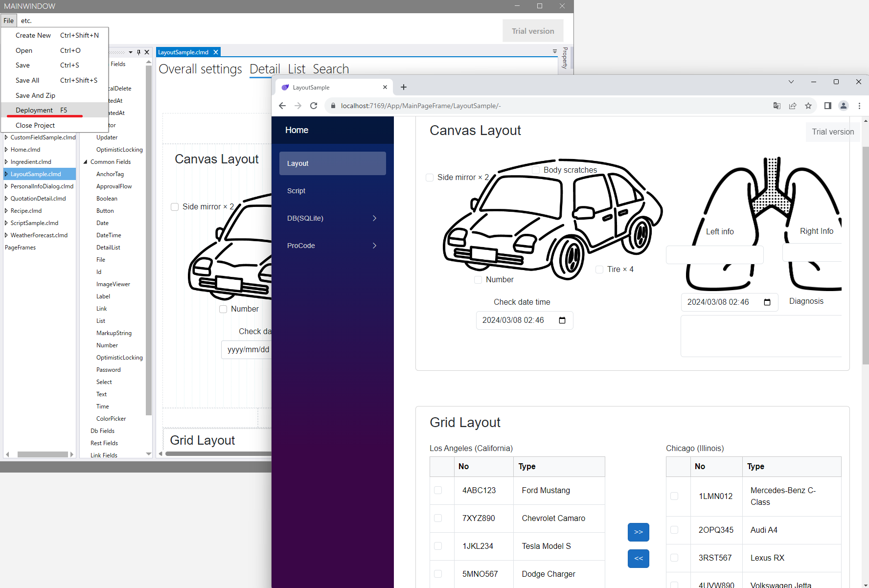Screen dimensions: 869x588
Task: Click the translate icon in the address bar
Action: click(x=777, y=106)
